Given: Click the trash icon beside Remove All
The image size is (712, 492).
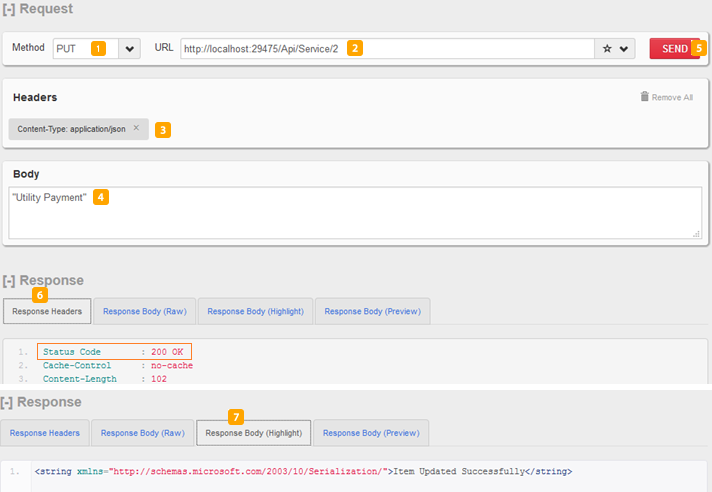Looking at the screenshot, I should pos(644,96).
